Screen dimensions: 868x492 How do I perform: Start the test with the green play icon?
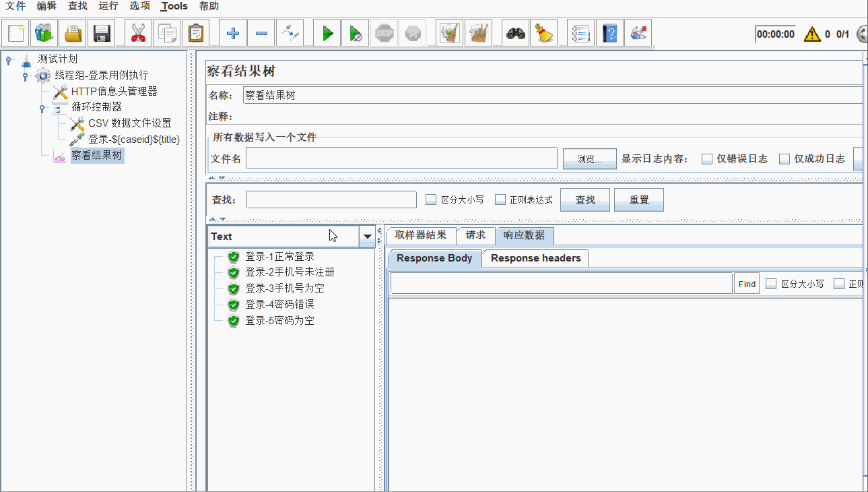pyautogui.click(x=327, y=32)
